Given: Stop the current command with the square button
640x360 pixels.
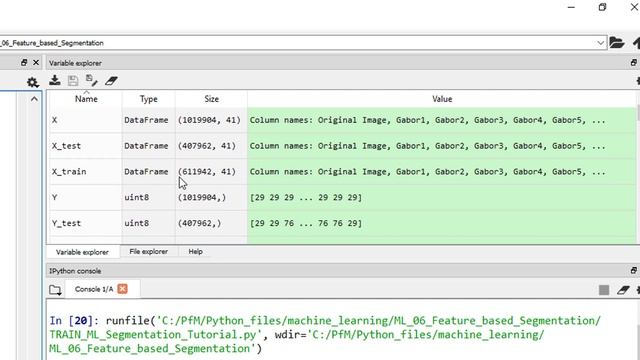Looking at the screenshot, I should coord(604,290).
